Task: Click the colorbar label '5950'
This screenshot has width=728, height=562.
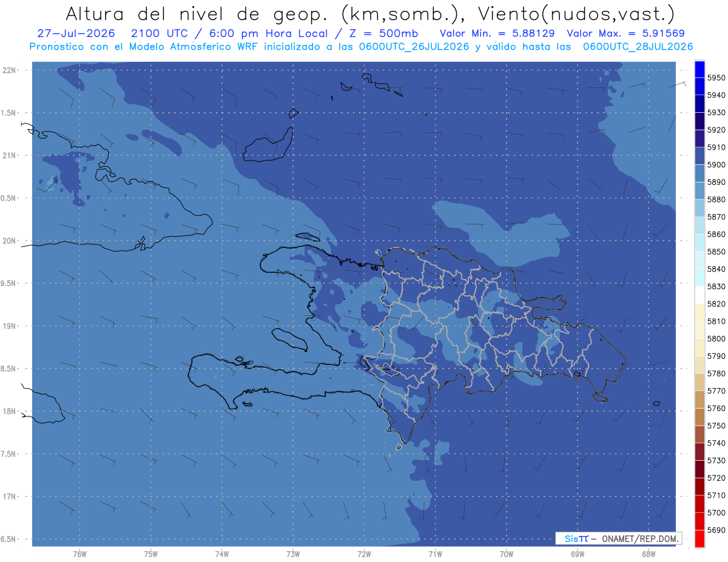Action: [716, 78]
